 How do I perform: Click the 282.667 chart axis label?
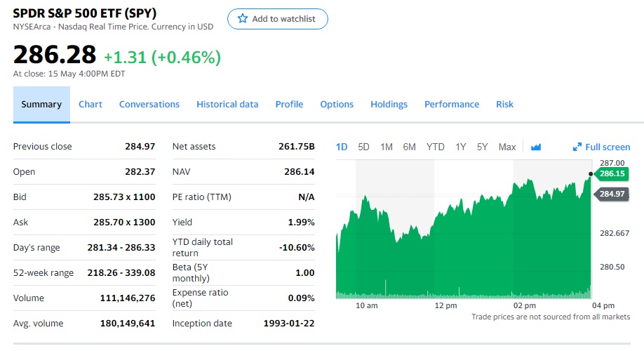coord(615,233)
